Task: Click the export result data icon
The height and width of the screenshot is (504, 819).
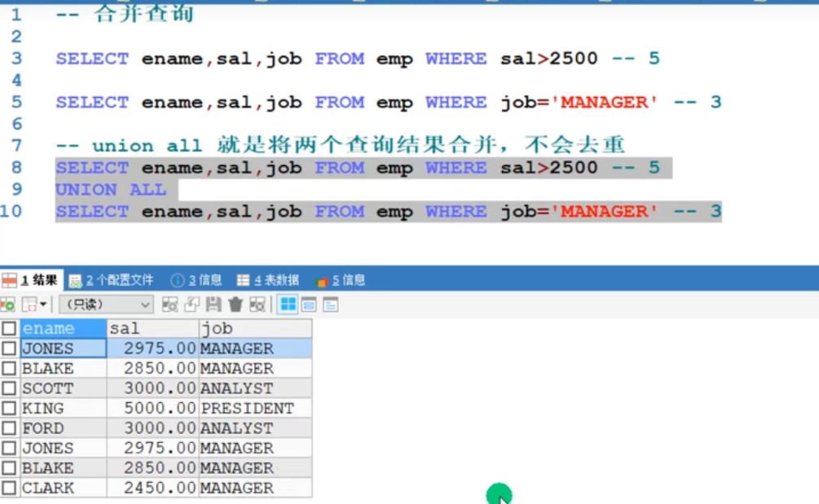Action: tap(8, 305)
